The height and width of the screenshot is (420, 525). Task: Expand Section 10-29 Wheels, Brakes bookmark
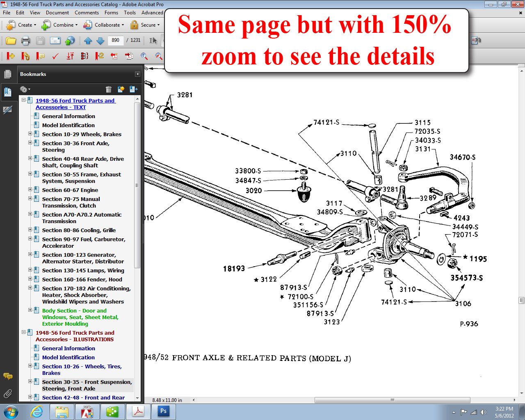tap(30, 134)
